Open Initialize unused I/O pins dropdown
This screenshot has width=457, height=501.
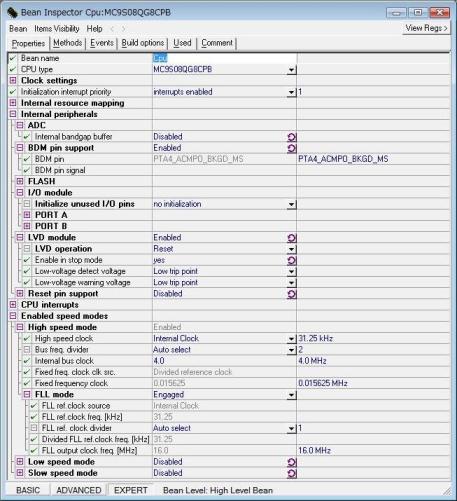click(291, 204)
